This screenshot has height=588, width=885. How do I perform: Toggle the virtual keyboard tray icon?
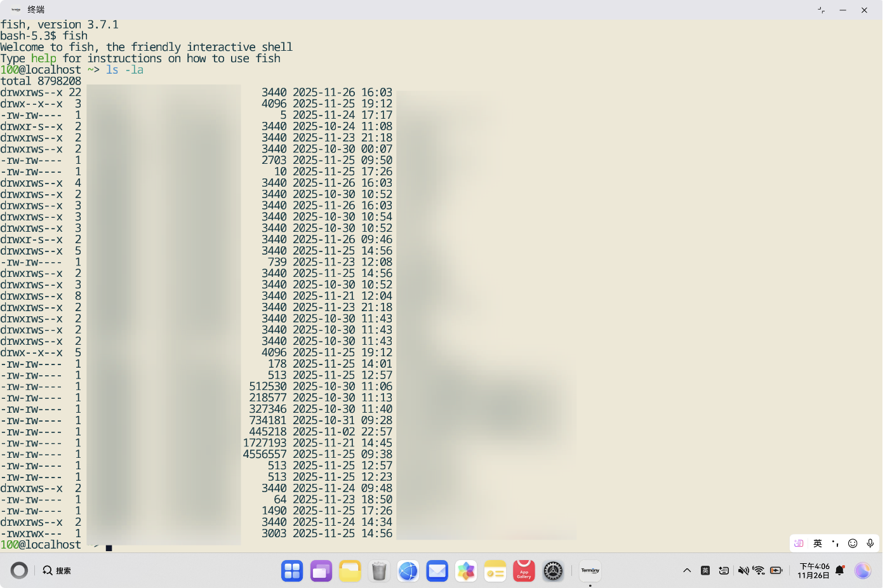point(724,570)
